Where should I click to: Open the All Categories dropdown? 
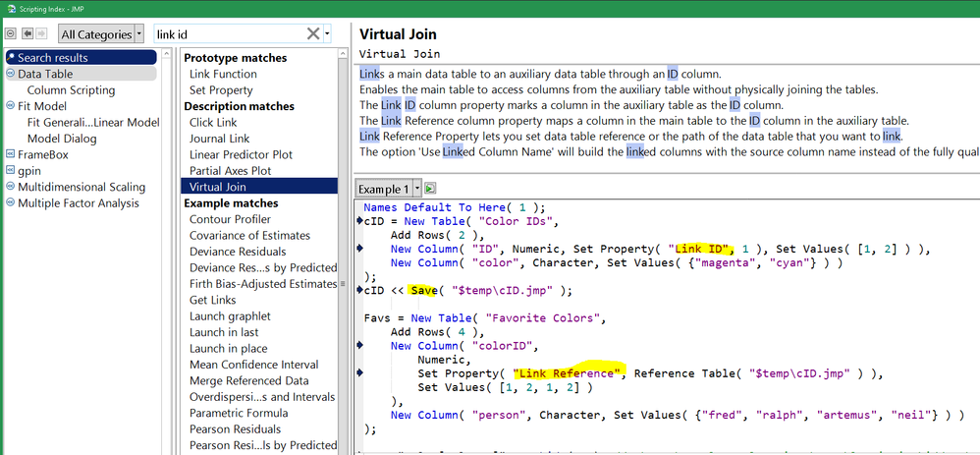tap(100, 34)
